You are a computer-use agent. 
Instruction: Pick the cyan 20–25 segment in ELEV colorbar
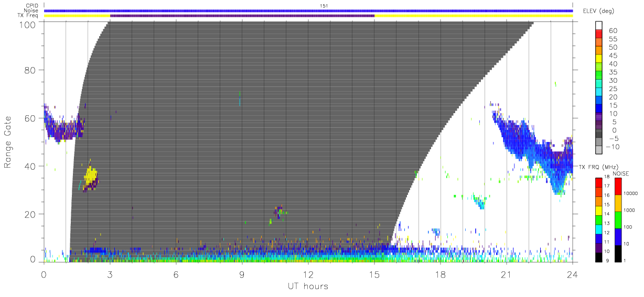click(x=599, y=93)
